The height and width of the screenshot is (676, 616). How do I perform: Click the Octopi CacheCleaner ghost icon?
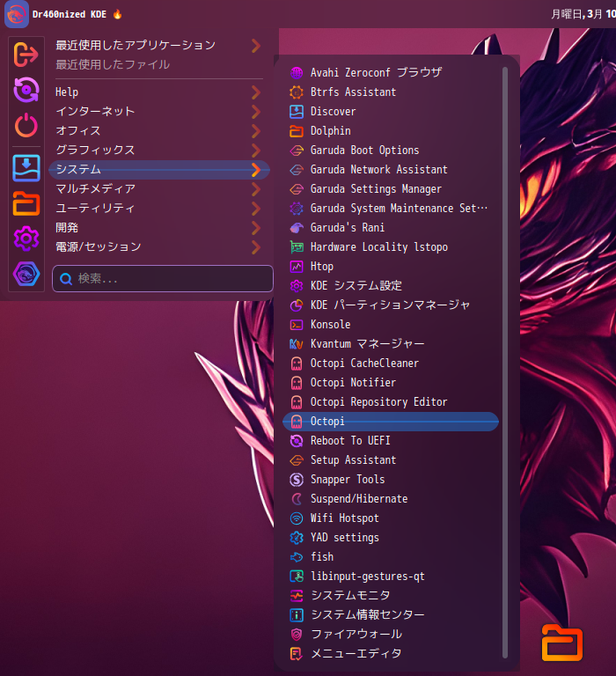pyautogui.click(x=297, y=364)
